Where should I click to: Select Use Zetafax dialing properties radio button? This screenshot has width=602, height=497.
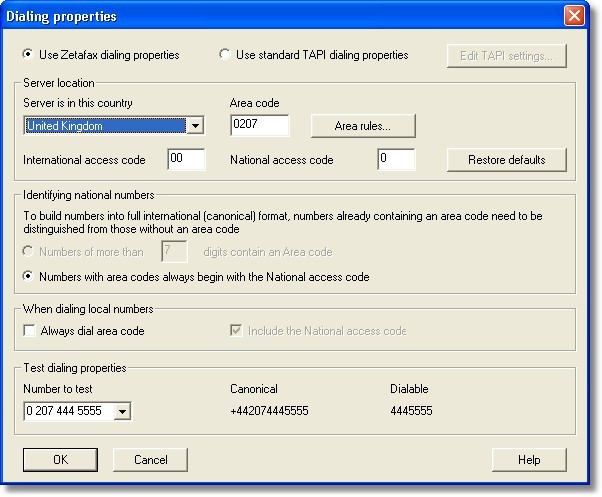pyautogui.click(x=28, y=54)
